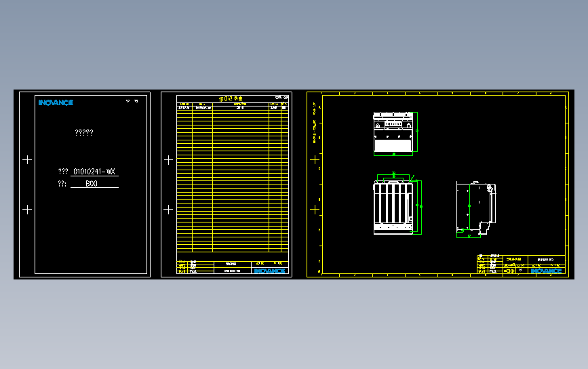The height and width of the screenshot is (369, 588).
Task: Select the top view drawing of the device
Action: coord(393,132)
